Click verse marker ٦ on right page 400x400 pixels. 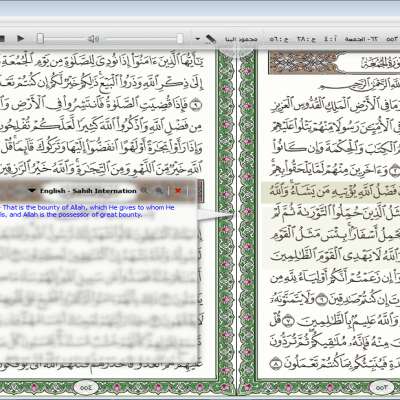tap(321, 299)
